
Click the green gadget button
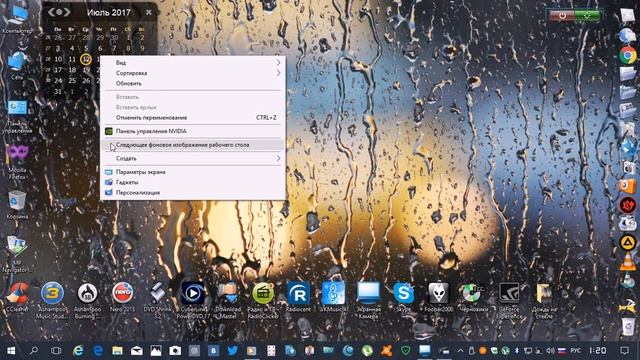click(587, 16)
